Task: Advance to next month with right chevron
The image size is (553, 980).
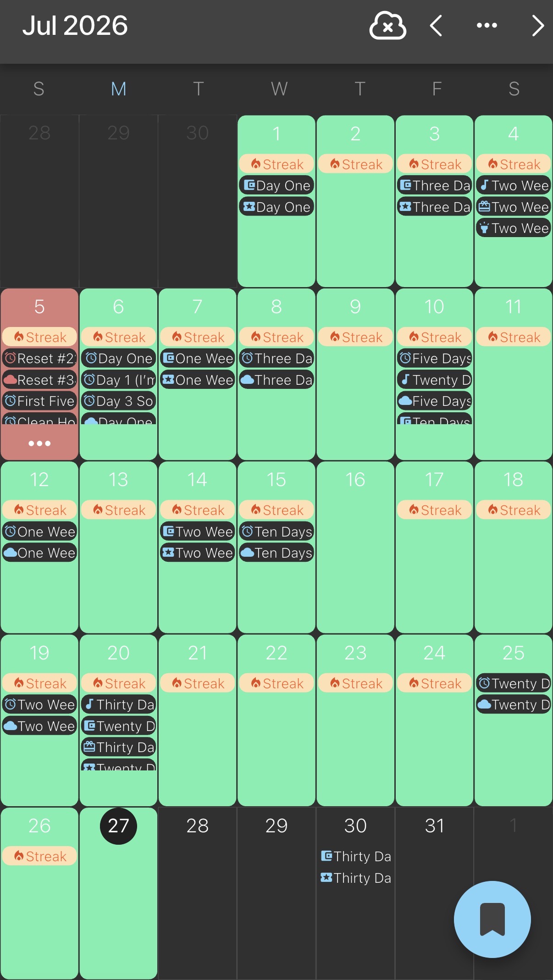Action: point(537,26)
